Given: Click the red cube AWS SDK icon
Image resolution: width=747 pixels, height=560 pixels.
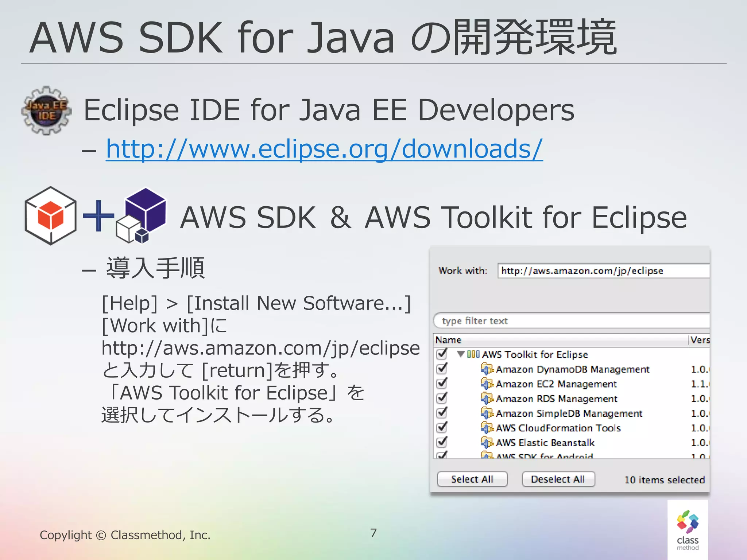Looking at the screenshot, I should point(50,216).
